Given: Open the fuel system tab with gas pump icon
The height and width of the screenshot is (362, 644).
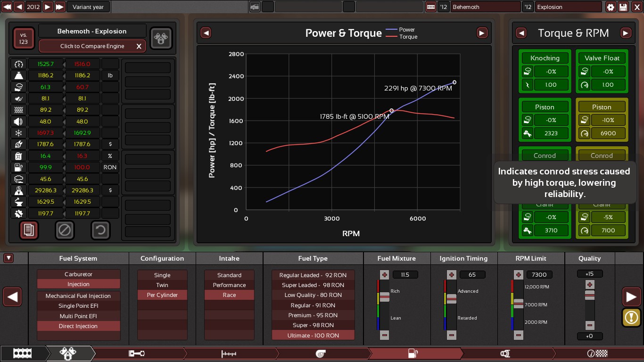Looking at the screenshot, I should (x=413, y=354).
